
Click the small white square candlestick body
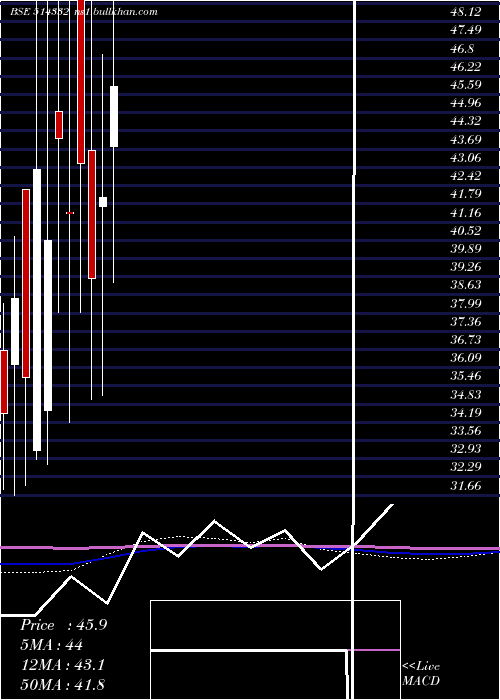[103, 202]
